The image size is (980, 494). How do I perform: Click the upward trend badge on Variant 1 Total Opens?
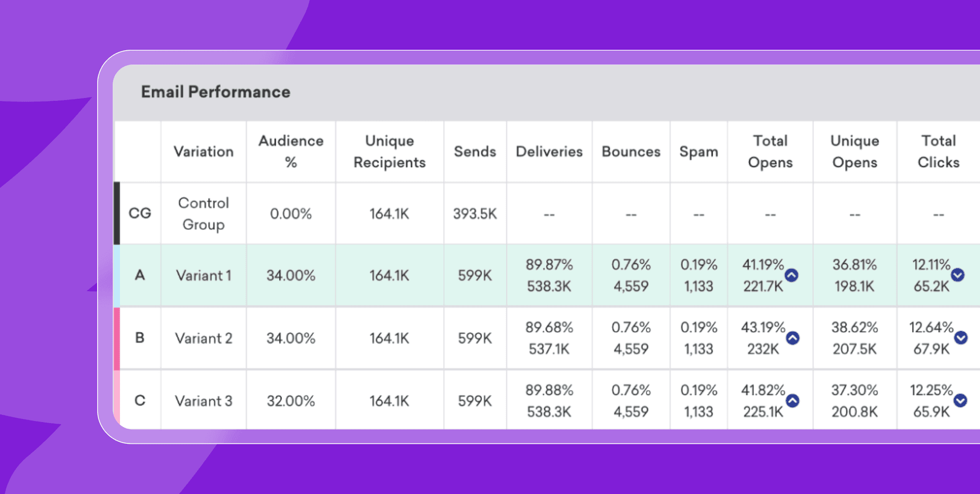point(791,275)
